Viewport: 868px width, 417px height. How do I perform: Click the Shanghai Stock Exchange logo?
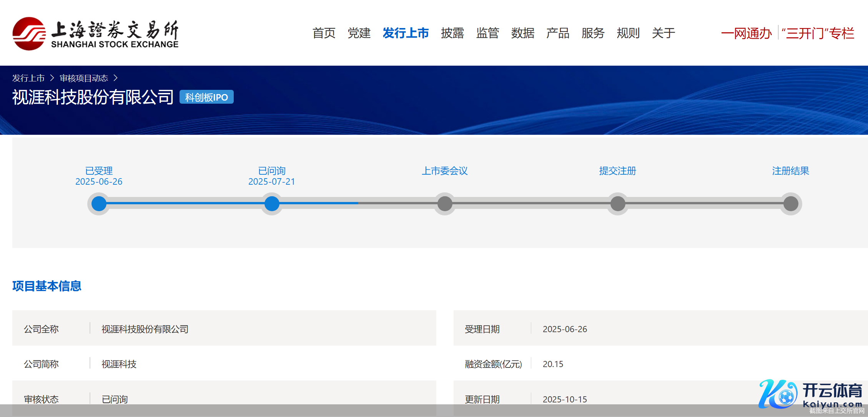[95, 33]
